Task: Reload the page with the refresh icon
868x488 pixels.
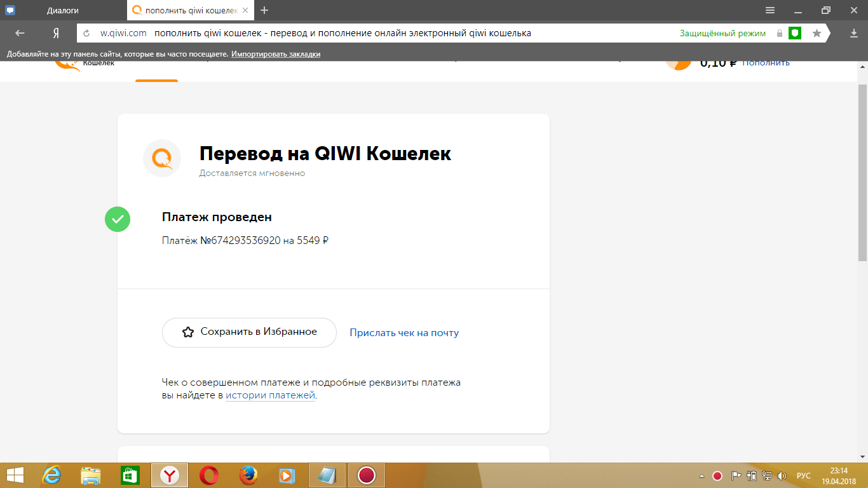Action: [x=87, y=33]
